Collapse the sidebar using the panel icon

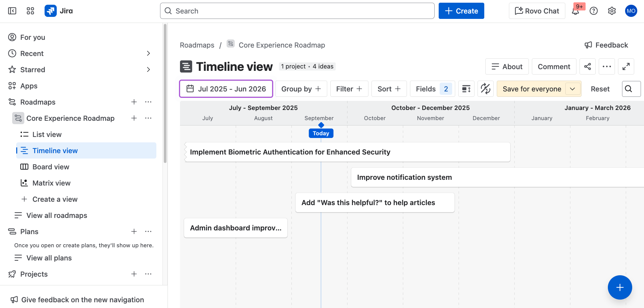point(12,11)
